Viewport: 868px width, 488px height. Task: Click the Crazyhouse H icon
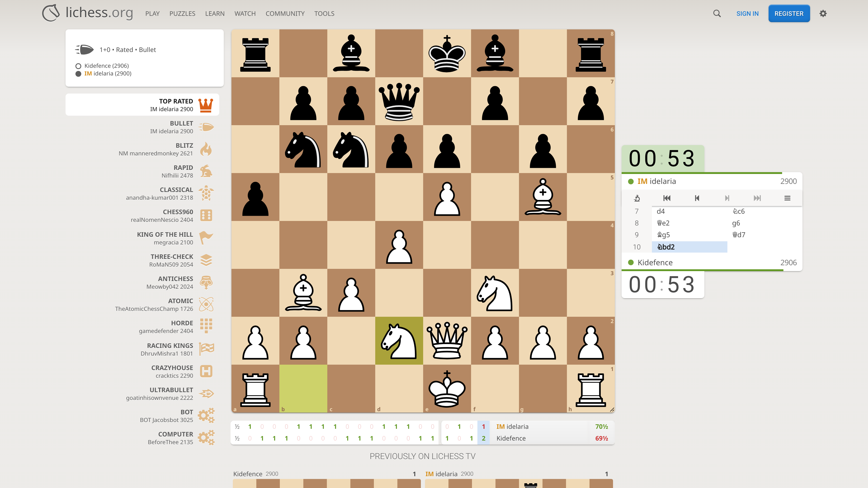point(206,371)
